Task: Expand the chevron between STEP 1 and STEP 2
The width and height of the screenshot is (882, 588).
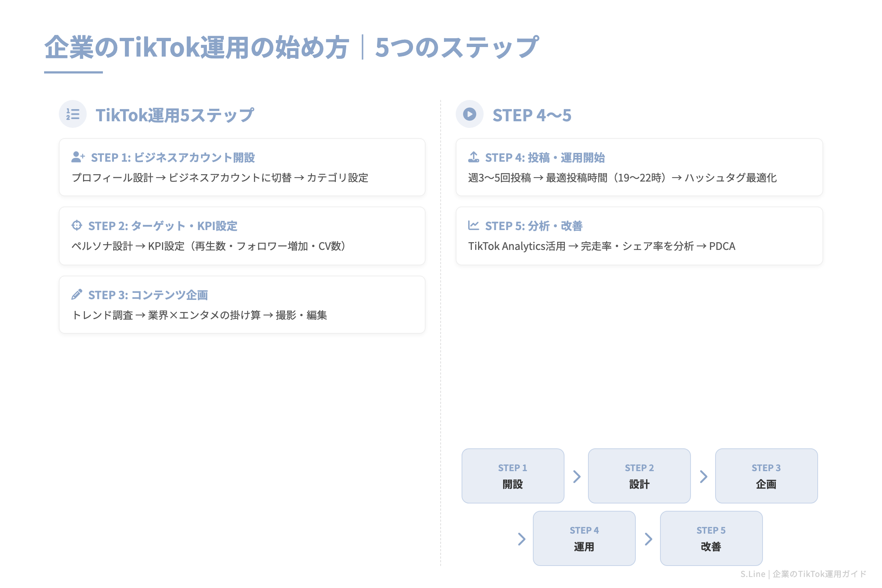Action: click(577, 476)
